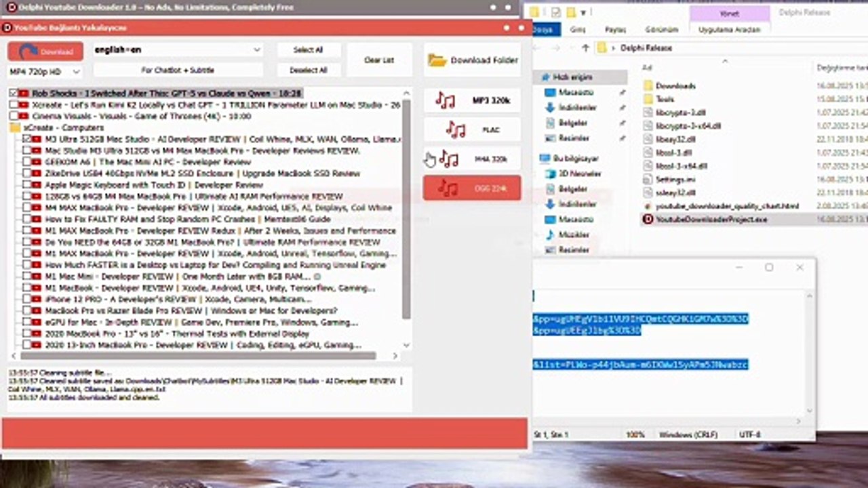Check the ZikeDrive USB4 video checkbox

tap(26, 174)
